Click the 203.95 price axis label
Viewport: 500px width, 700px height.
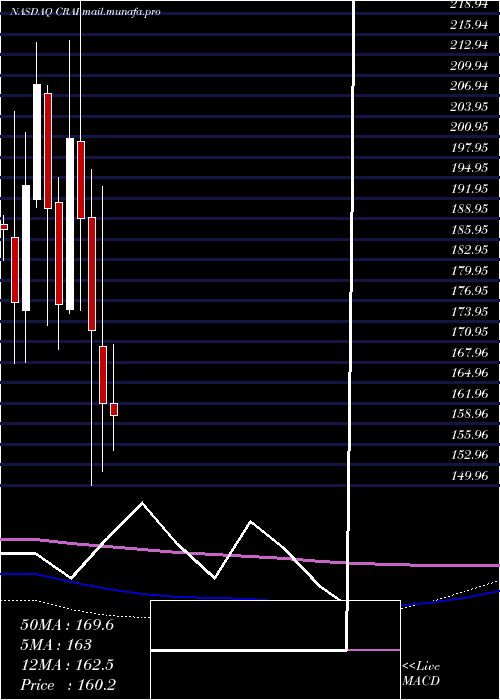coord(469,107)
